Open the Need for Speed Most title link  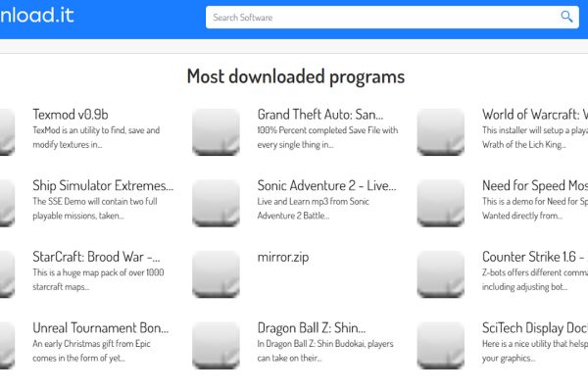[535, 185]
